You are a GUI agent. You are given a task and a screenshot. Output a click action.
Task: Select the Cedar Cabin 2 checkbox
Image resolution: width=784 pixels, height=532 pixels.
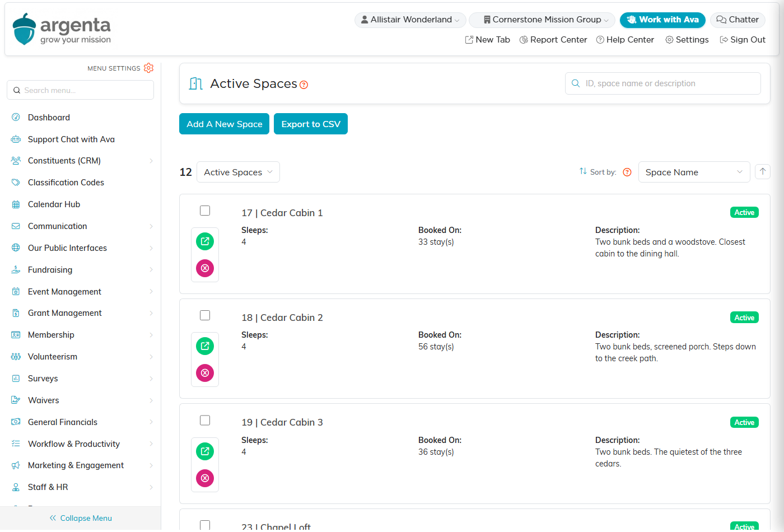click(205, 315)
